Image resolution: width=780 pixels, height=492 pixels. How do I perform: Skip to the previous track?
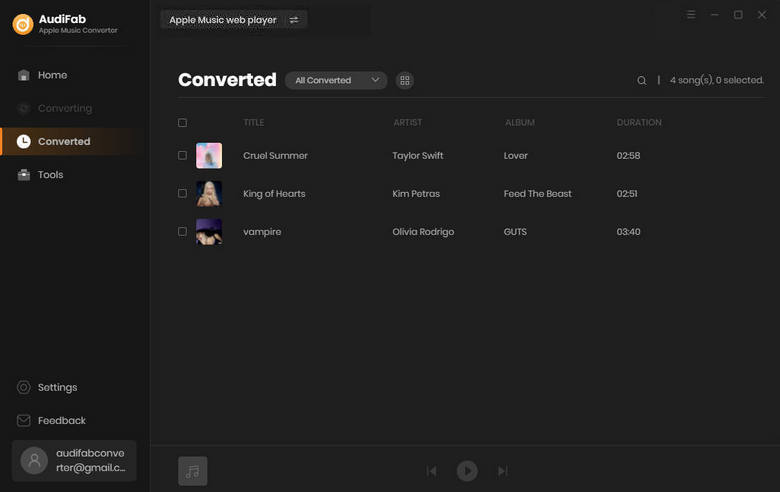pos(431,471)
